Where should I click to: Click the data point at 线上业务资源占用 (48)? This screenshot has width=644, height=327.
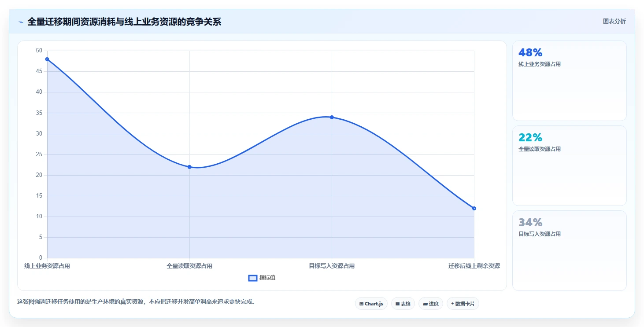[x=47, y=59]
